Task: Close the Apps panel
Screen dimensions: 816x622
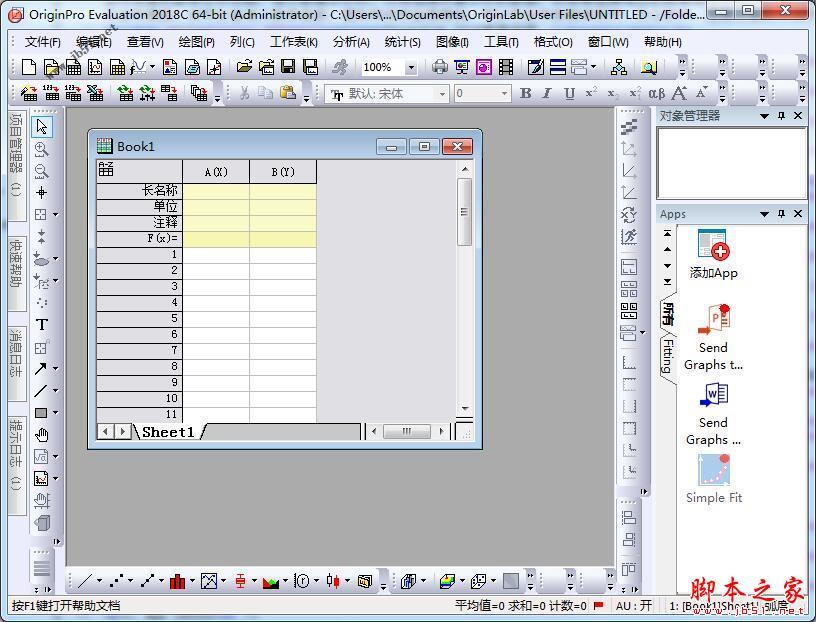Action: pyautogui.click(x=798, y=213)
